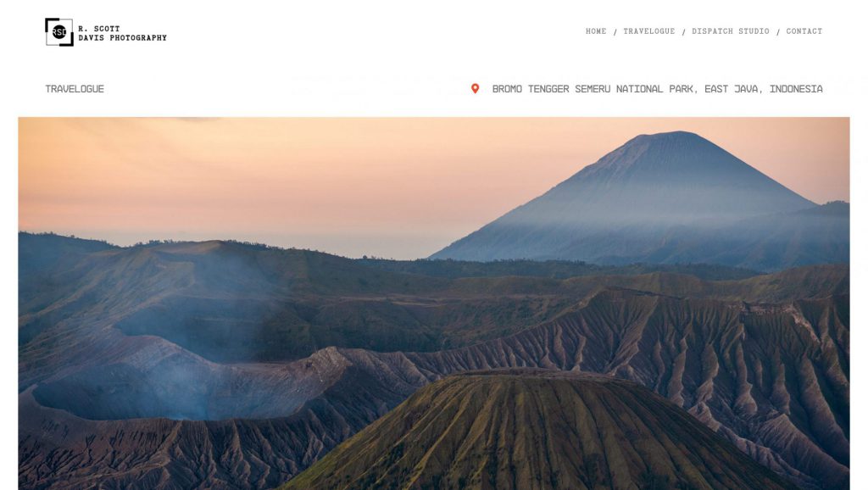Viewport: 868px width, 490px height.
Task: Click the RSD camera-frame logo icon
Action: 59,32
